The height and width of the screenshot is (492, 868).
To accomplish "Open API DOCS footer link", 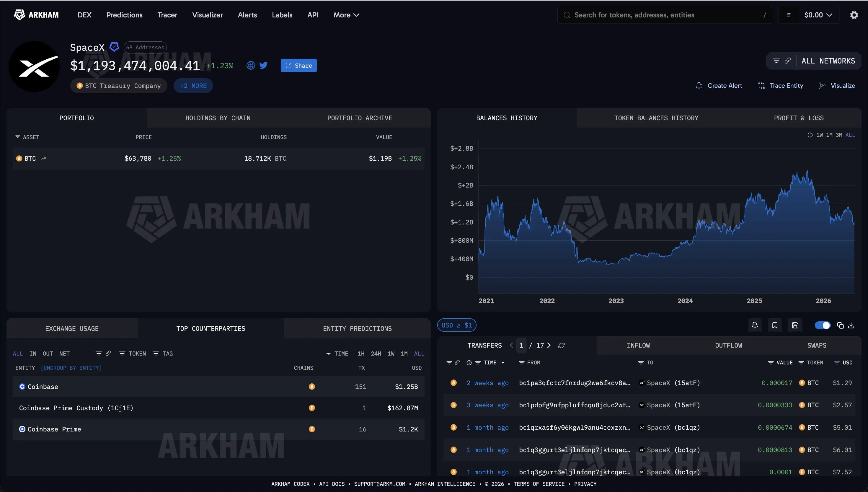I will (x=332, y=484).
